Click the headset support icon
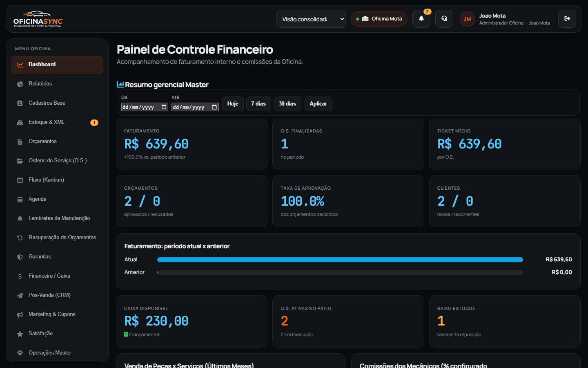Viewport: 588px width, 368px height. [x=444, y=19]
